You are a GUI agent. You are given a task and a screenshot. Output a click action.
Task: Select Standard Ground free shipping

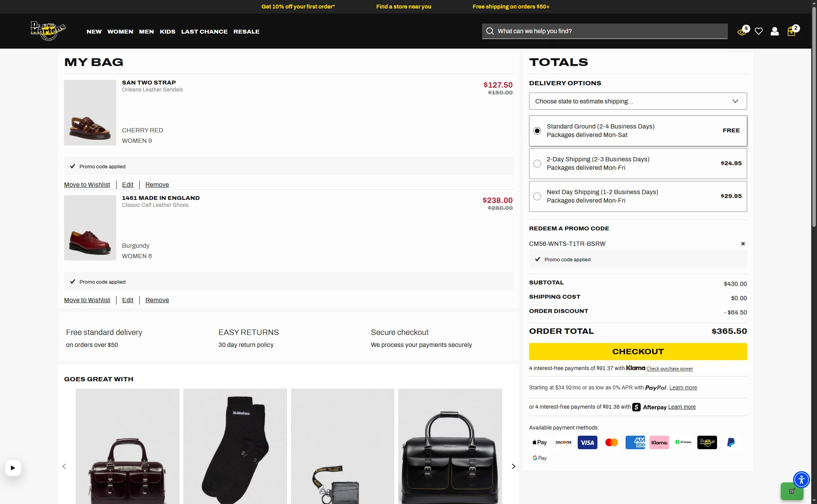tap(537, 131)
